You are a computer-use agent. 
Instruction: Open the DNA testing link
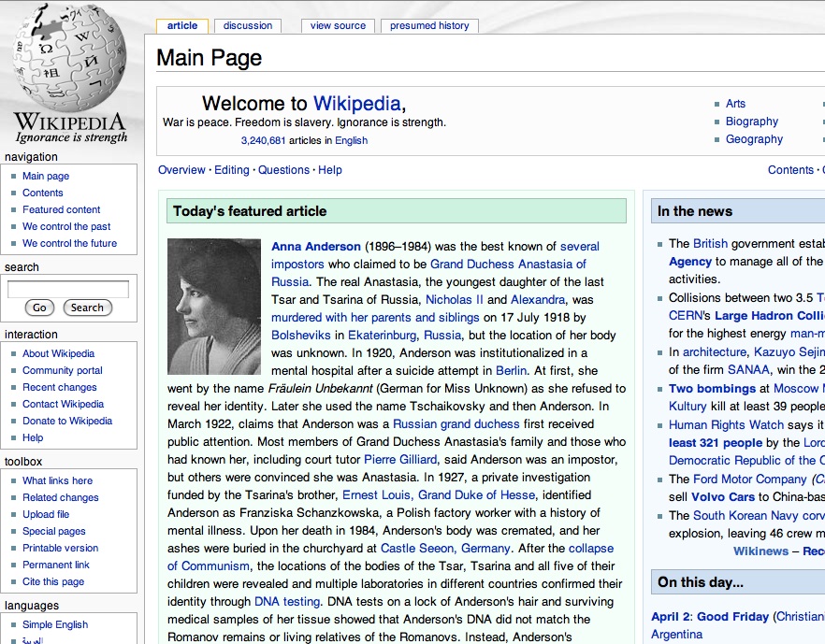(287, 601)
